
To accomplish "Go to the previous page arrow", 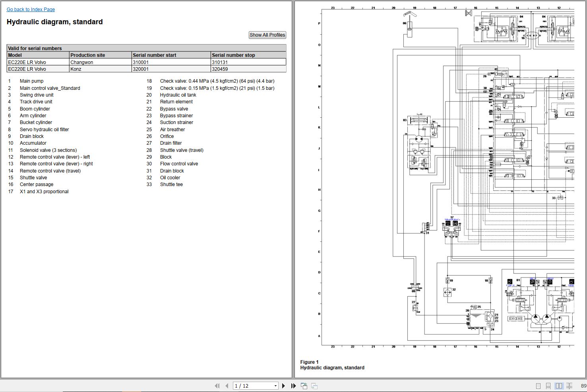I will coord(227,386).
